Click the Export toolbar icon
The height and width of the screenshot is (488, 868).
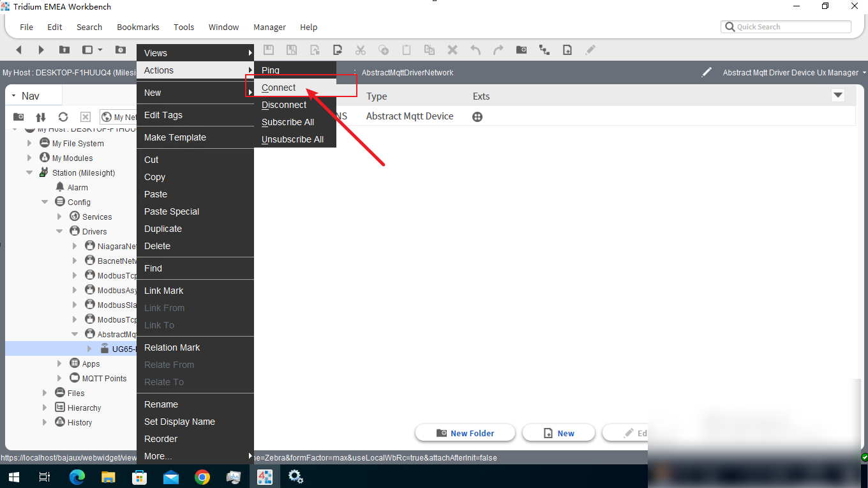[338, 50]
